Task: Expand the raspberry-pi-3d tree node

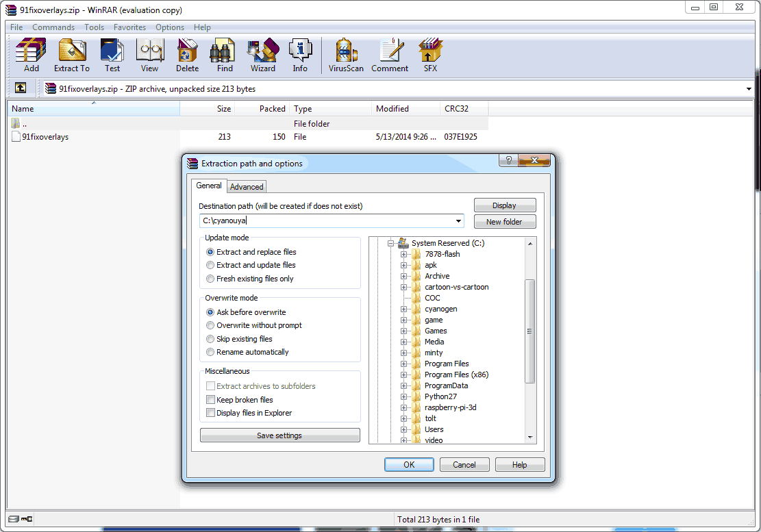Action: pyautogui.click(x=403, y=408)
